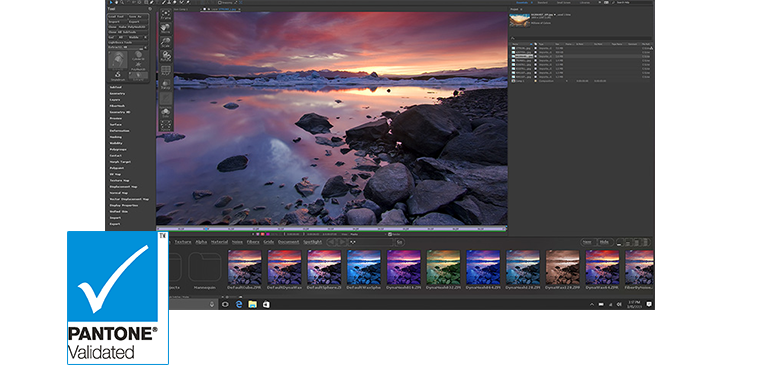760x365 pixels.
Task: Activate the Move tool icon
Action: coord(166,28)
